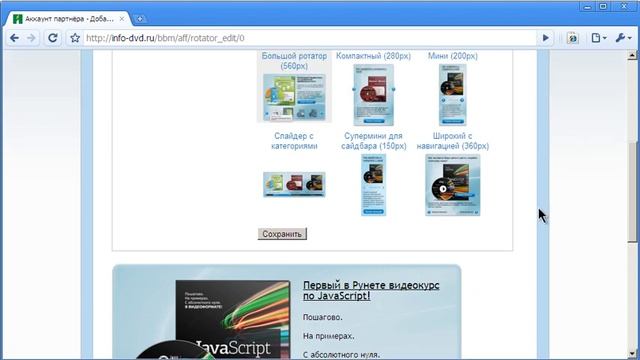640x360 pixels.
Task: Open the Первый в Рунете видеокурс по JavaScript link
Action: click(371, 290)
